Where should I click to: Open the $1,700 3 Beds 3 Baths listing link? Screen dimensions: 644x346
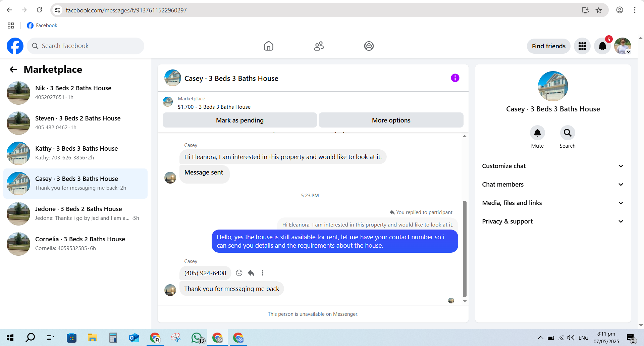tap(214, 107)
